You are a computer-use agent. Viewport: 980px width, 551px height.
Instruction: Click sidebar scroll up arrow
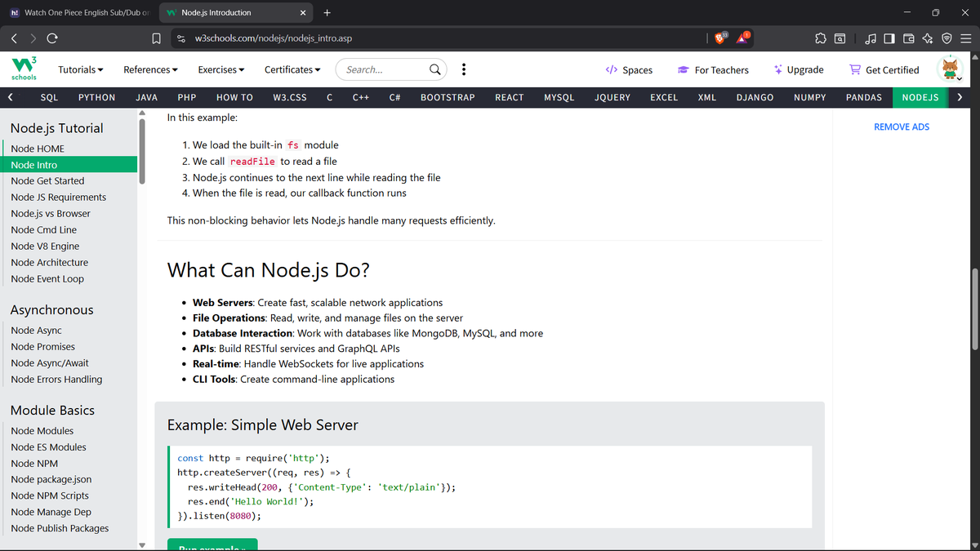(x=144, y=115)
